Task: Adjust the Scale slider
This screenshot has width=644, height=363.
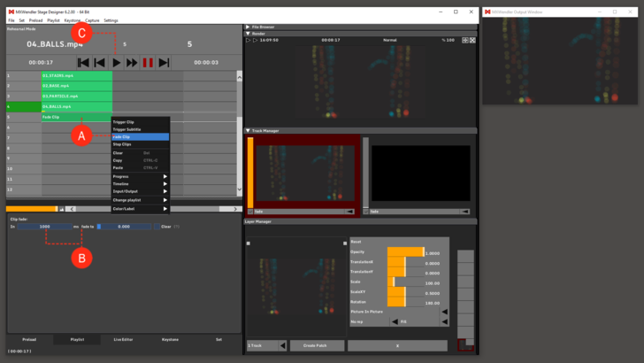Action: click(406, 282)
